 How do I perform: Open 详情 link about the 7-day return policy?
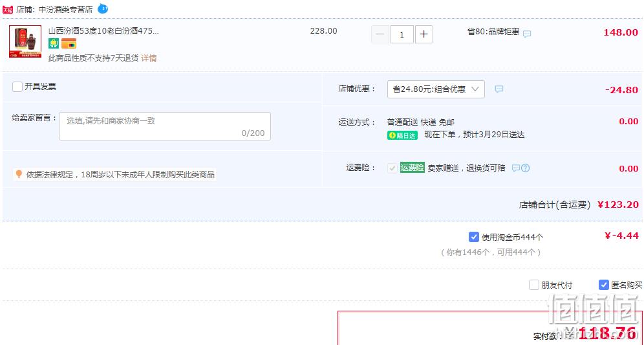tap(149, 58)
